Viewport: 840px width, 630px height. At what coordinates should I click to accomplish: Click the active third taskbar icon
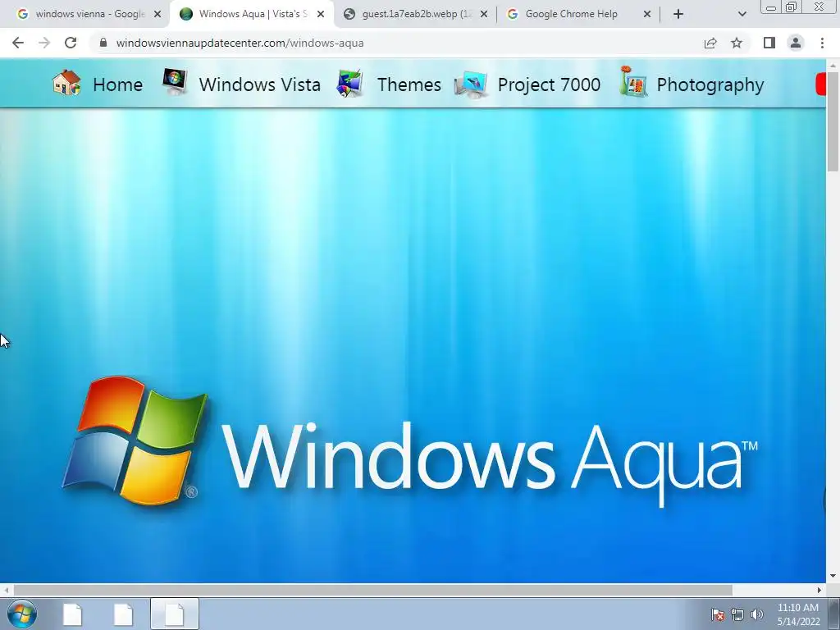[x=175, y=614]
